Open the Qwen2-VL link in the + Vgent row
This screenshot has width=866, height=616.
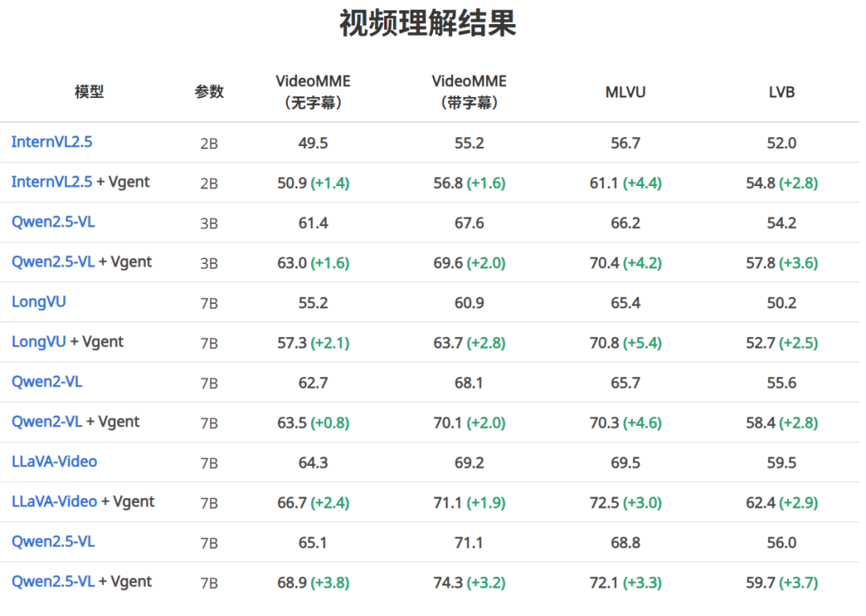(x=47, y=422)
